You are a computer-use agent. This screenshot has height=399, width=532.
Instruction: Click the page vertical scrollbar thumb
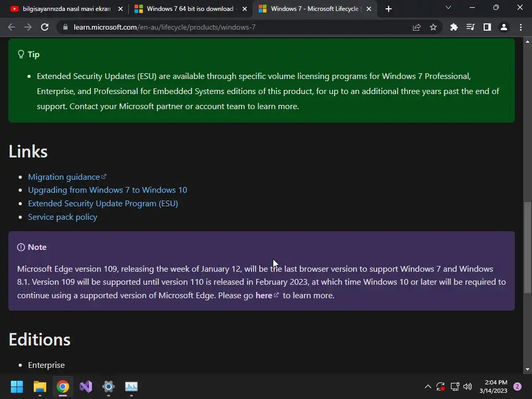point(527,247)
